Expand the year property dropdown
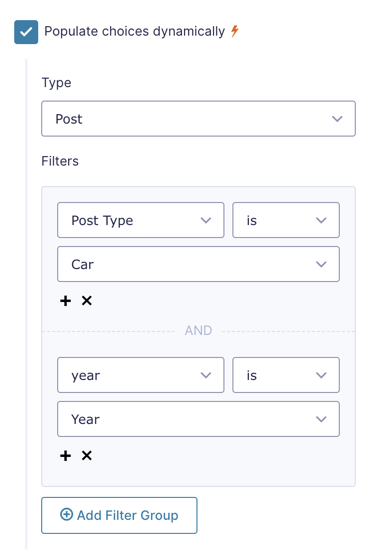This screenshot has height=549, width=370. [x=140, y=375]
